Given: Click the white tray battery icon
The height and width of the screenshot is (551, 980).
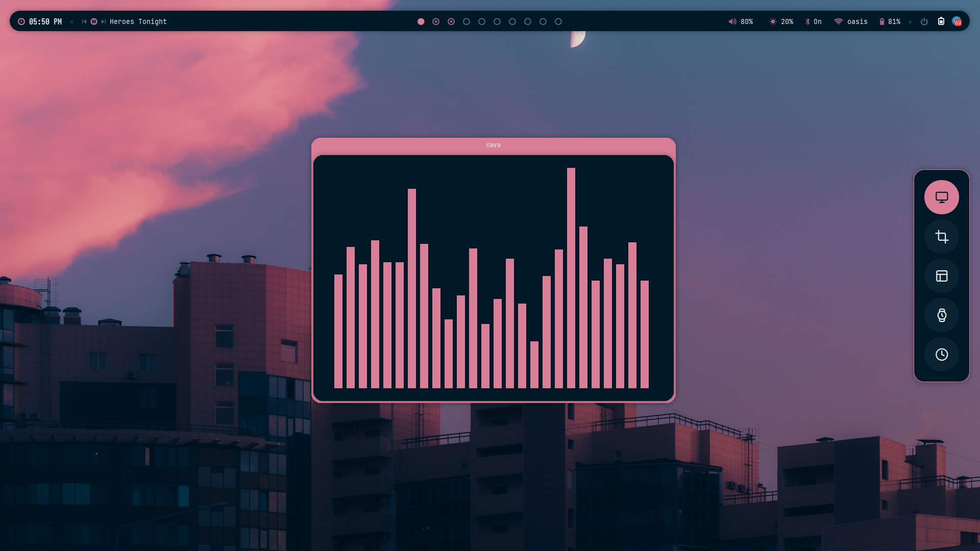Looking at the screenshot, I should 941,21.
